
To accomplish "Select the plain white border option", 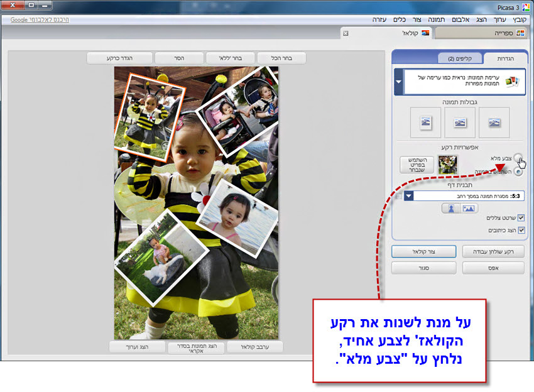I will coord(460,122).
